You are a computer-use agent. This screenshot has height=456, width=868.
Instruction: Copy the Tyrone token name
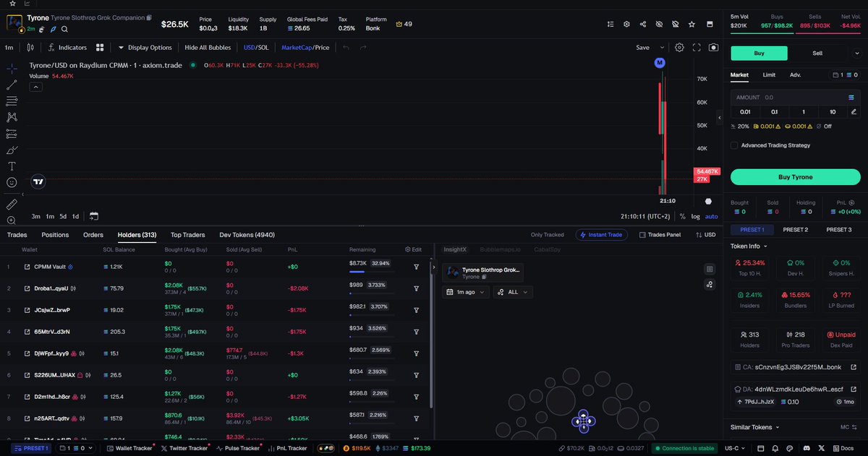(148, 17)
